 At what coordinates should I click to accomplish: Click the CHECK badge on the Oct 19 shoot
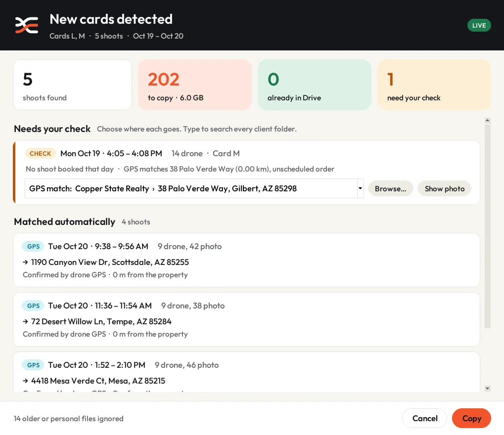(40, 154)
